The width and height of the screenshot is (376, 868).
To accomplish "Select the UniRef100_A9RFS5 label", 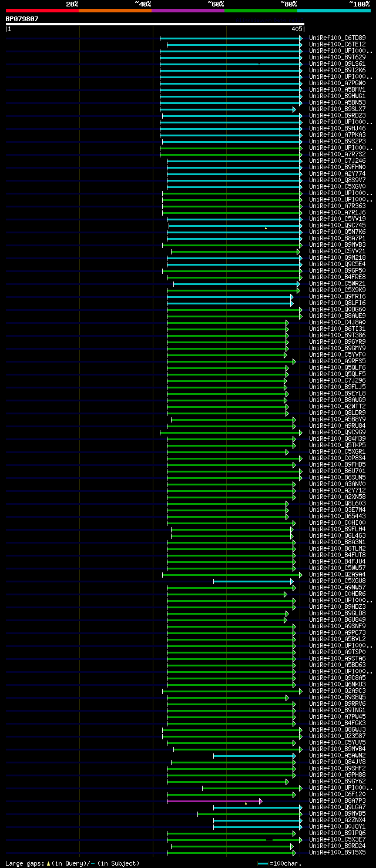I will 337,361.
